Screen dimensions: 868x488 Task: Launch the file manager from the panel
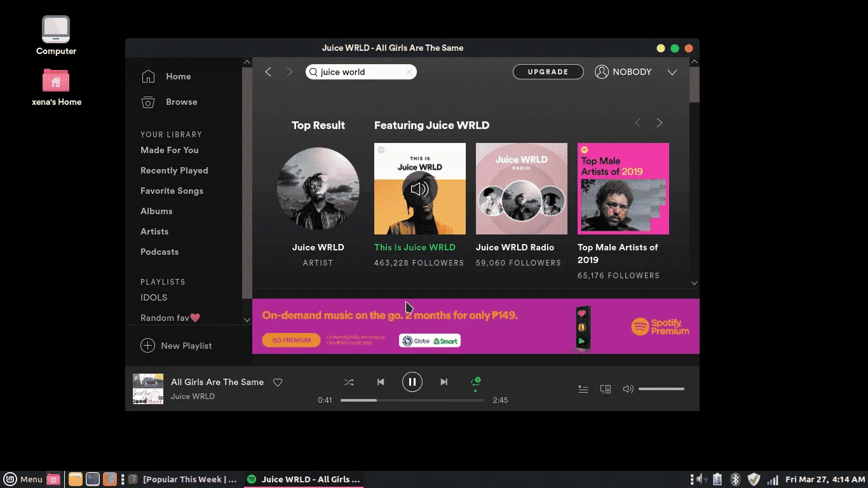(76, 479)
